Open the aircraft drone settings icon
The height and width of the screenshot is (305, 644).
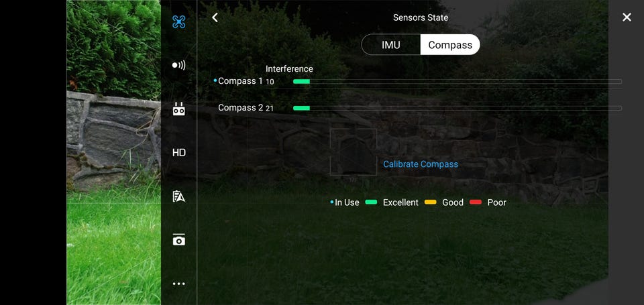pyautogui.click(x=178, y=21)
